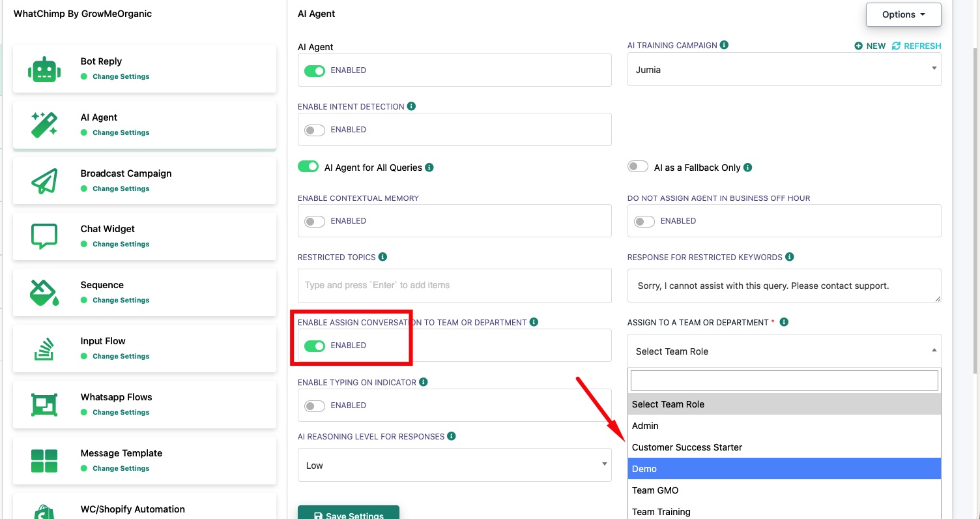This screenshot has width=980, height=519.
Task: Click the restricted keywords response text area
Action: coord(785,286)
